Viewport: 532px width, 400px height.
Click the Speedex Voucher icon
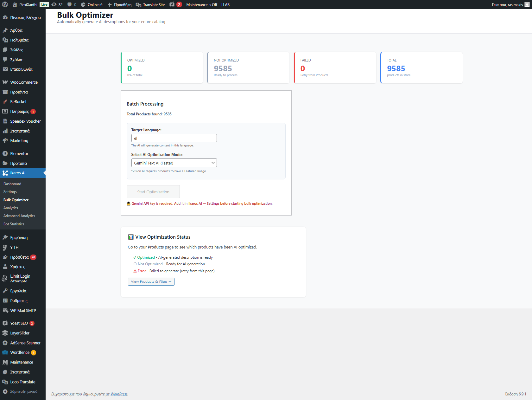pyautogui.click(x=5, y=121)
